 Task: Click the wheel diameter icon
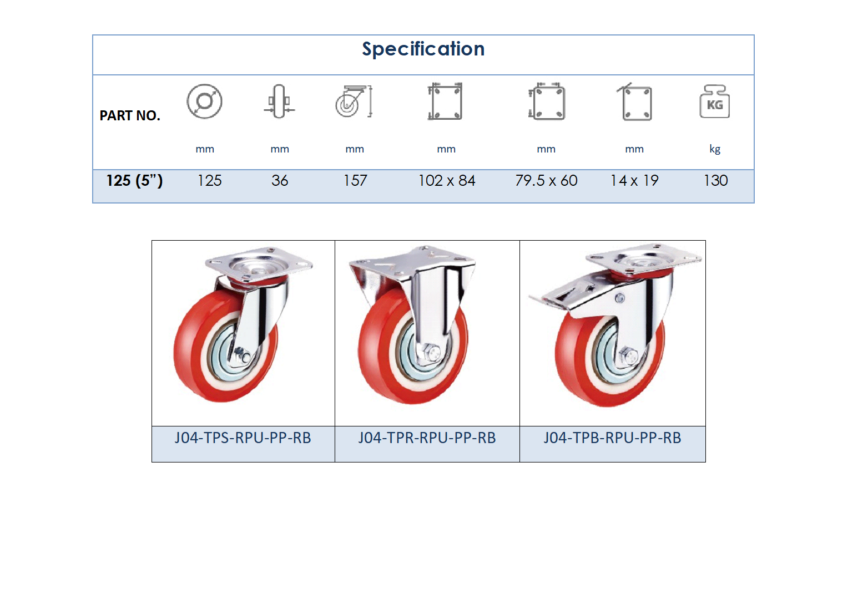[204, 101]
